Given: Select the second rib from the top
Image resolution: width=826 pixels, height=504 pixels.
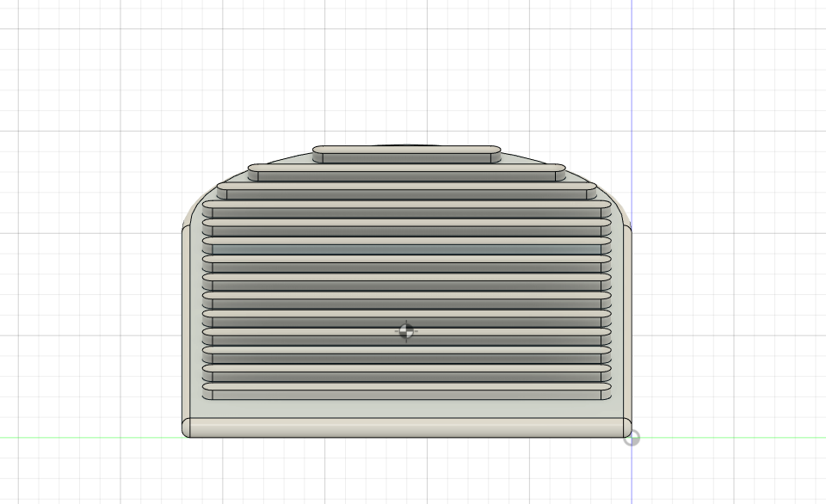Looking at the screenshot, I should 407,172.
